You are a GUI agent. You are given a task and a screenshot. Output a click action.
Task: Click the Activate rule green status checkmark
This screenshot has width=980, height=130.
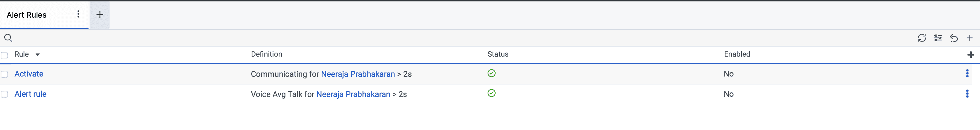pyautogui.click(x=491, y=73)
